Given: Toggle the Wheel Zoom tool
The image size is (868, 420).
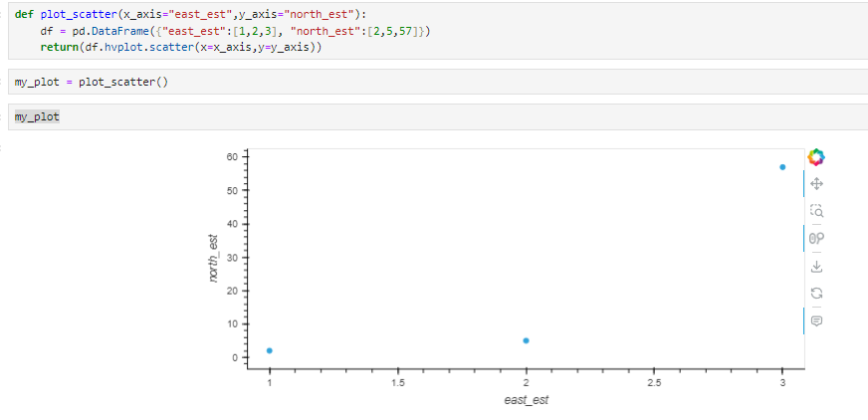Looking at the screenshot, I should tap(816, 238).
